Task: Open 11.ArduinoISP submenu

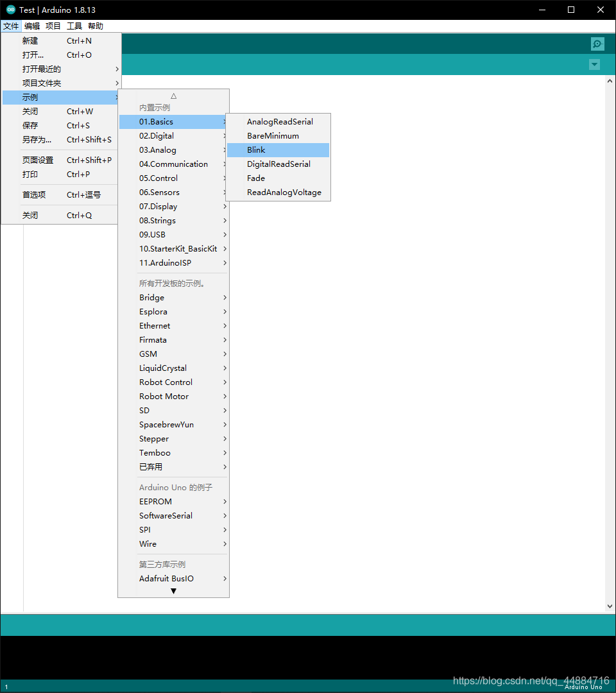Action: [x=174, y=263]
